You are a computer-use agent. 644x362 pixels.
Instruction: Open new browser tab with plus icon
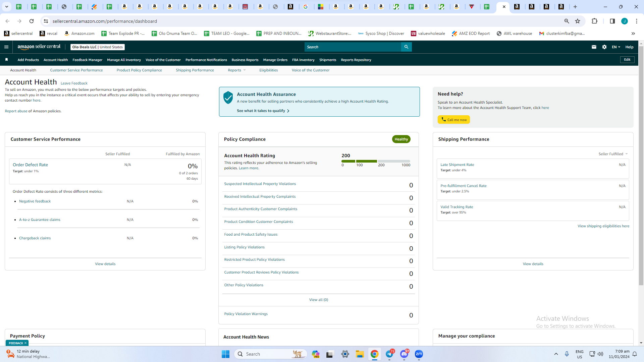pyautogui.click(x=575, y=7)
